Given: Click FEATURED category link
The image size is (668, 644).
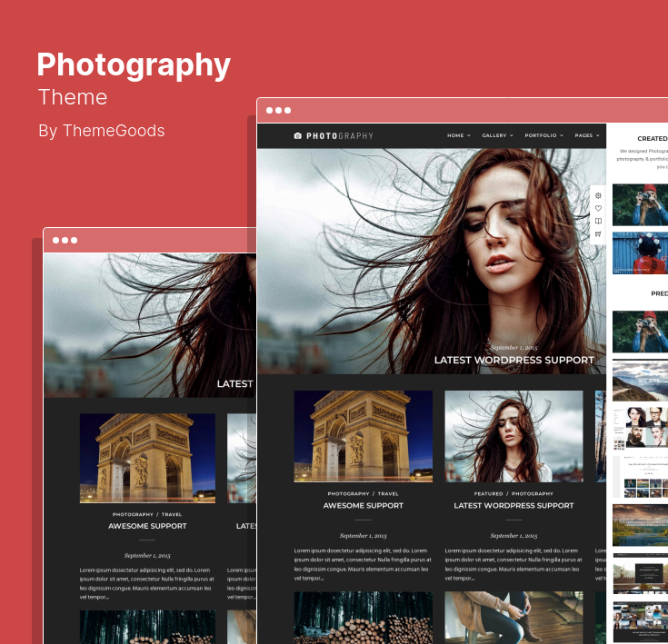Looking at the screenshot, I should tap(489, 494).
